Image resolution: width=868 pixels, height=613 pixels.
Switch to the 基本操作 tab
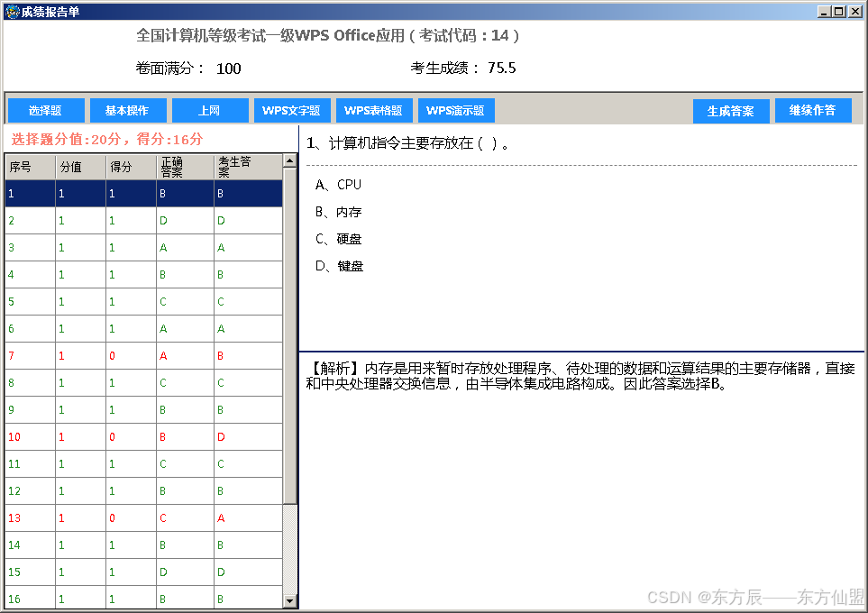pos(128,110)
